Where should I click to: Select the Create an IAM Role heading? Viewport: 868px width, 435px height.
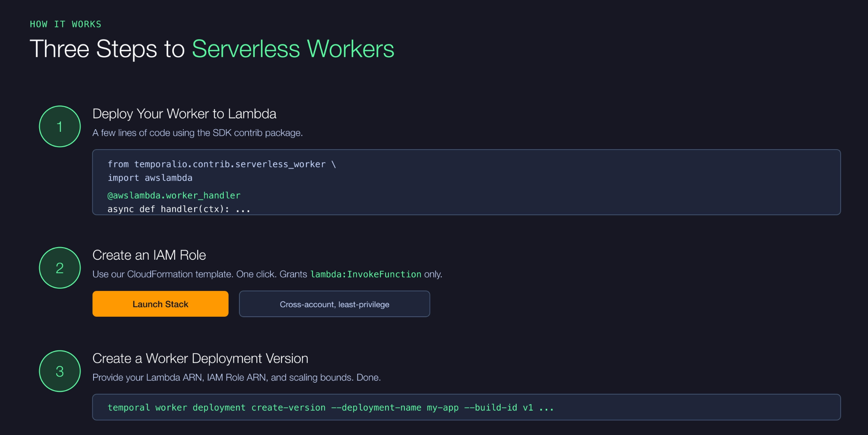coord(149,255)
